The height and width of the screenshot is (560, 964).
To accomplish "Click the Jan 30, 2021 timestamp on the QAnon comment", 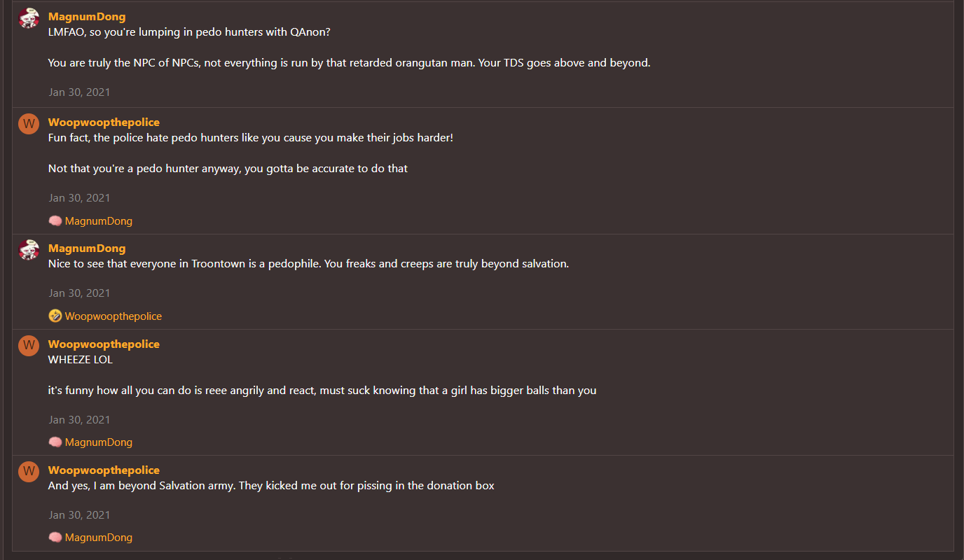I will pos(79,92).
